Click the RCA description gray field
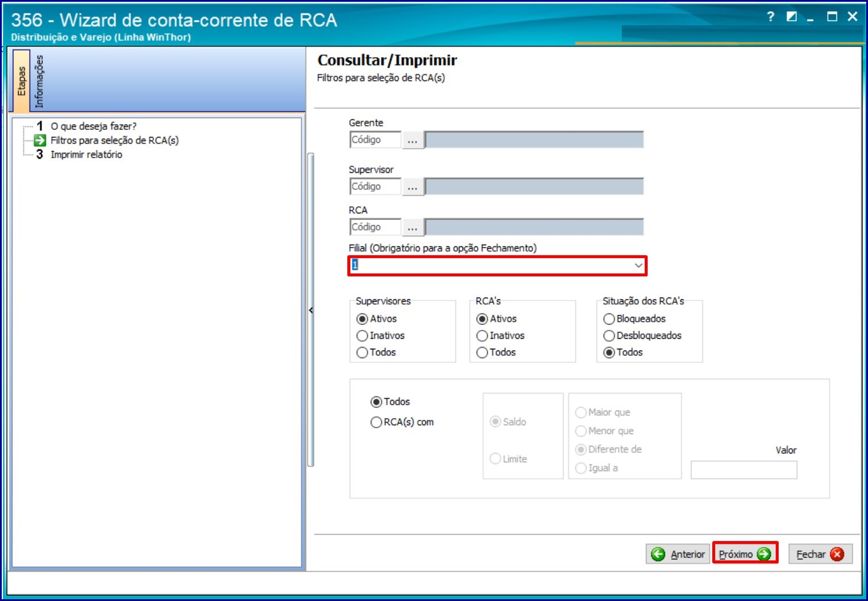The width and height of the screenshot is (868, 601). tap(534, 227)
